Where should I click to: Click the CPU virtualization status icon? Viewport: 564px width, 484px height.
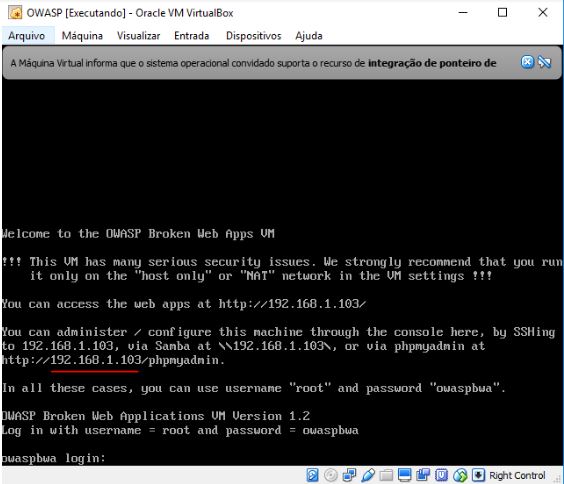441,475
